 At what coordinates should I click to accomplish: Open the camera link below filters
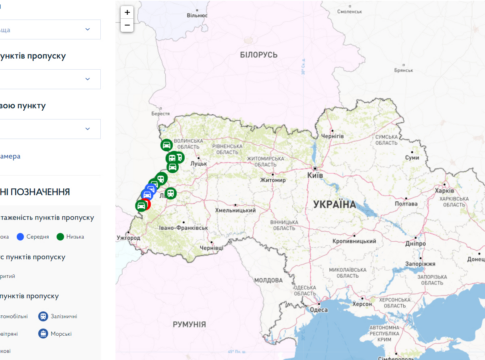(10, 156)
